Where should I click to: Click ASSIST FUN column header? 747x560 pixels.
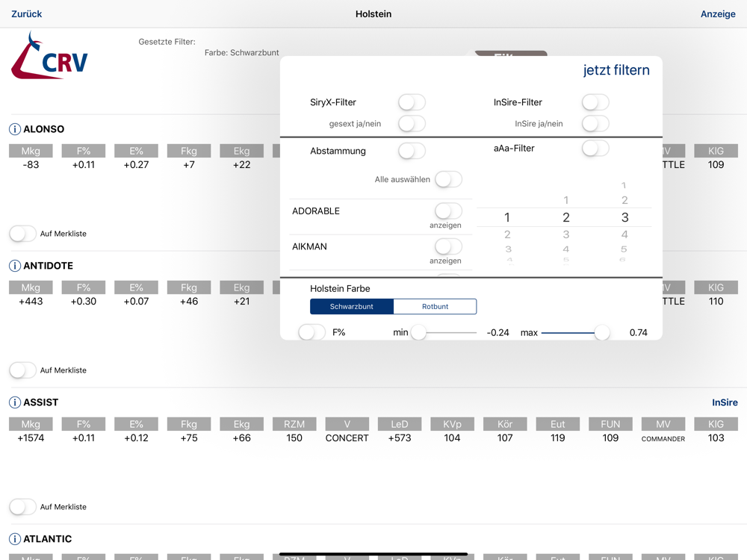611,424
